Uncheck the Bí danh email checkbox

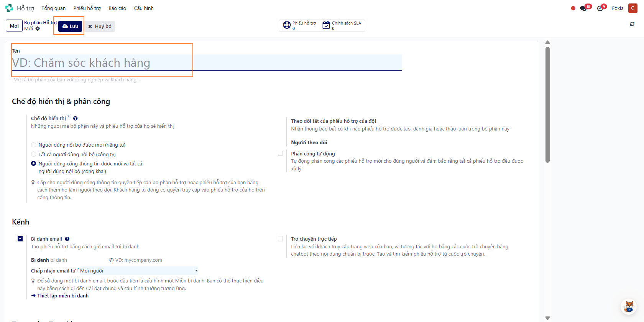tap(20, 239)
